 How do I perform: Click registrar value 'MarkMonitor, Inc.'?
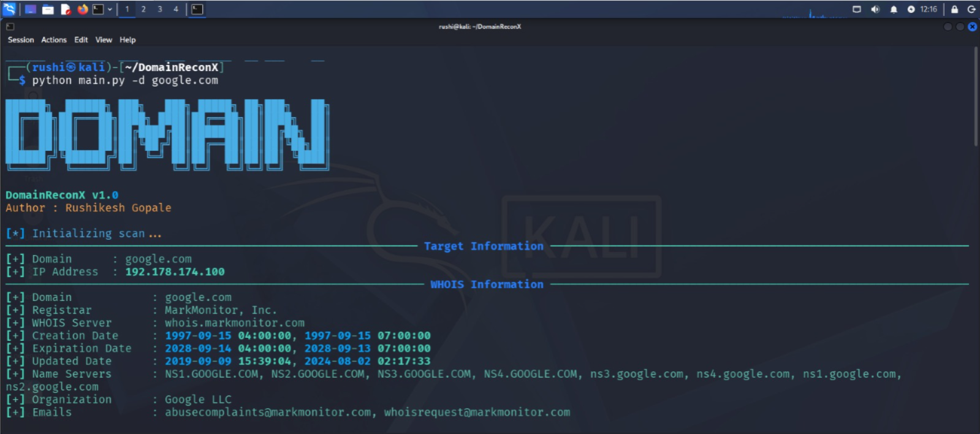[x=221, y=310]
